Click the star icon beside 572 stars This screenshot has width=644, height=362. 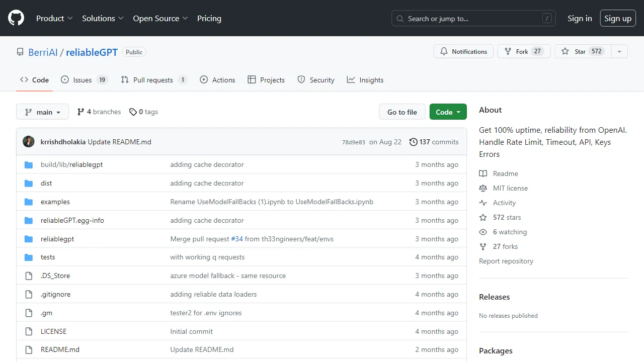tap(483, 217)
